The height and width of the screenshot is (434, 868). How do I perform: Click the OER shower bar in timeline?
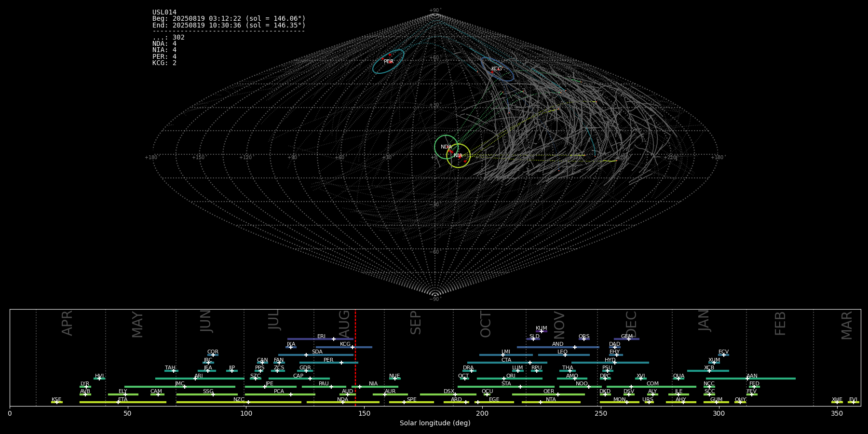pos(548,394)
